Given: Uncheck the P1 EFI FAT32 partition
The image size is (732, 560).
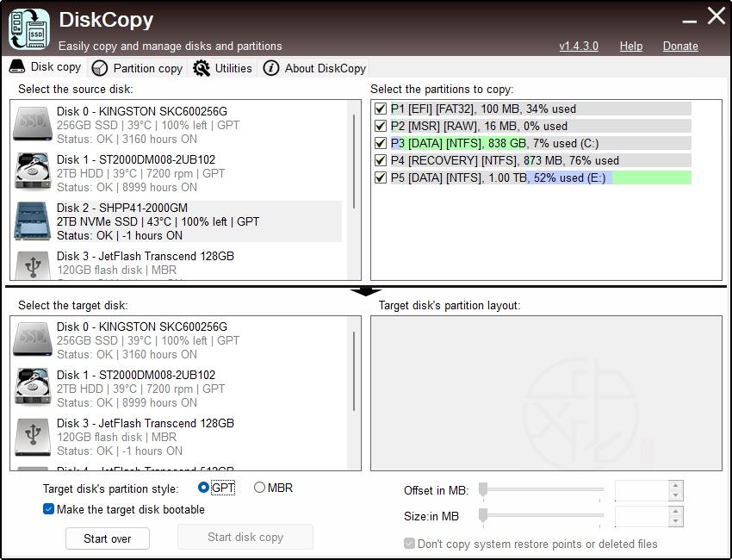Looking at the screenshot, I should 381,109.
